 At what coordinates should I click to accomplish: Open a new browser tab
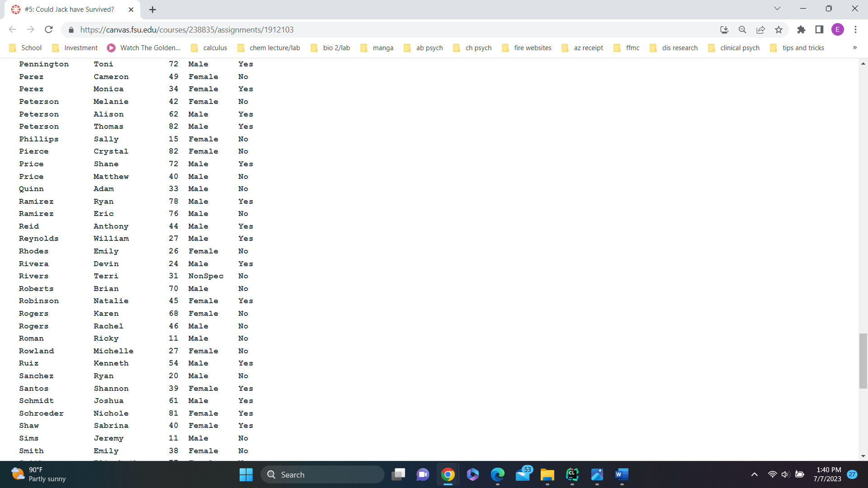152,9
